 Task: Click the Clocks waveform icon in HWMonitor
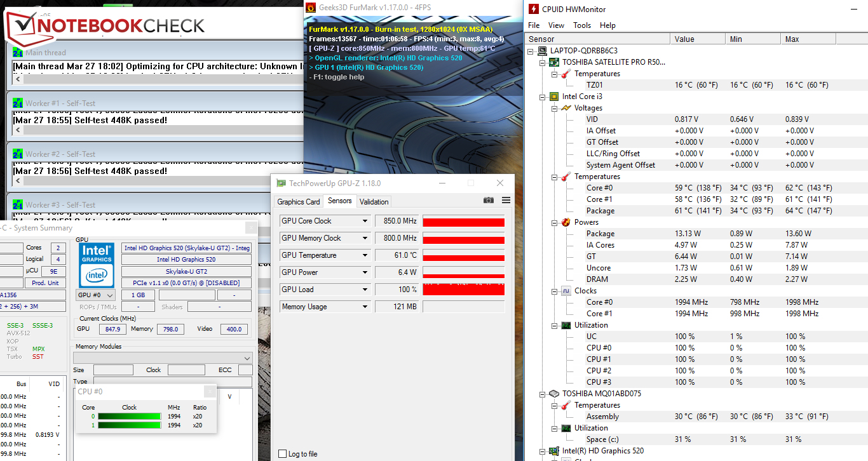tap(566, 291)
